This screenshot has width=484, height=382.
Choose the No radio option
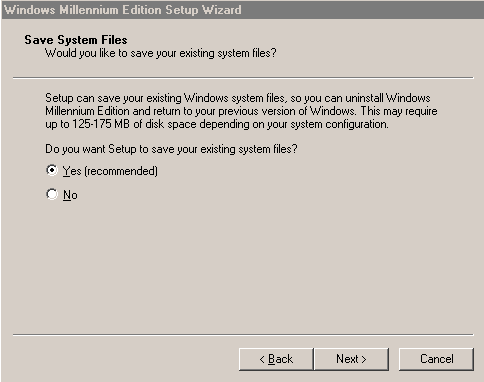52,194
